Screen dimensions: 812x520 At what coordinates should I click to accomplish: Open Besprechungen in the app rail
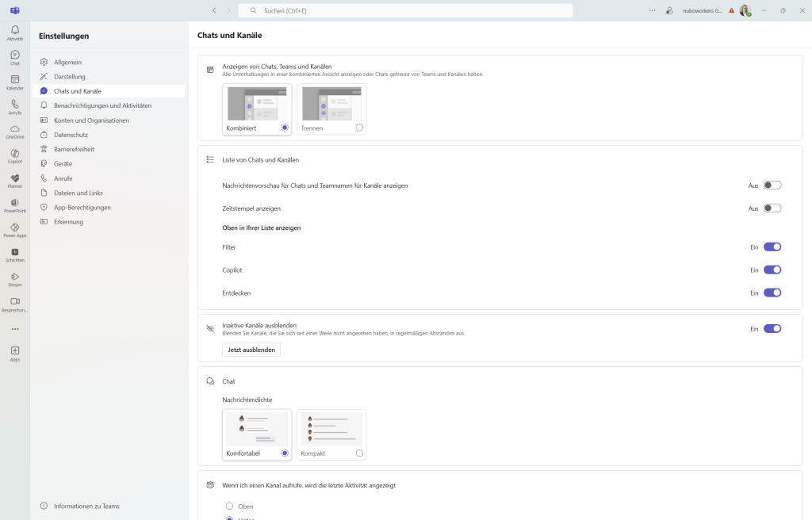pos(15,304)
